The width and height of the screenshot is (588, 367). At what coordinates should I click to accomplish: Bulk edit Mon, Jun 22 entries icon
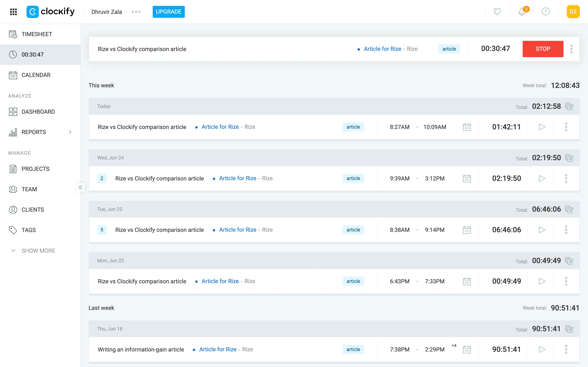coord(569,261)
